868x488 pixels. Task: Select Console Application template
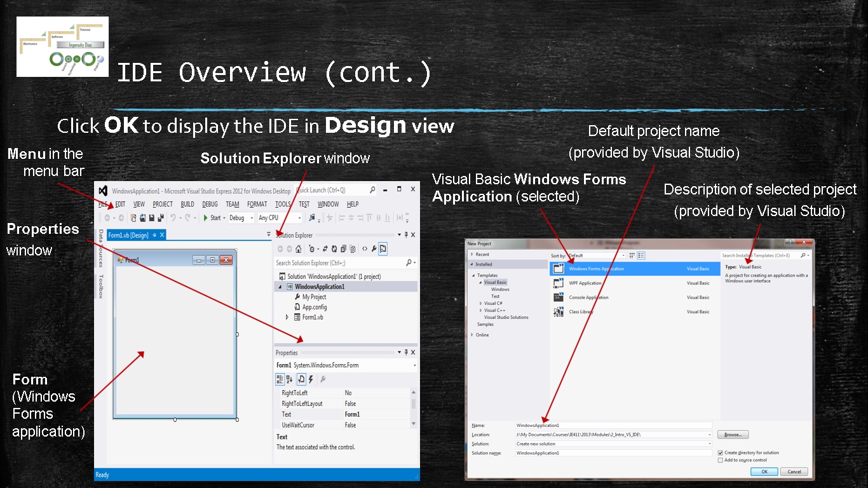pos(635,297)
